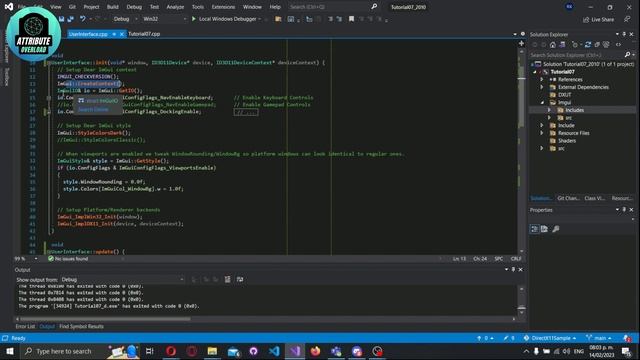
Task: Expand External Dependencies node
Action: click(x=542, y=87)
